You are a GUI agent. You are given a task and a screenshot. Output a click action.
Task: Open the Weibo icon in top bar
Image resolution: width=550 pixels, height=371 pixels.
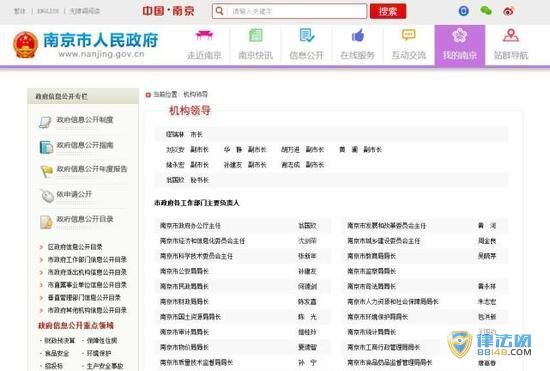point(508,11)
